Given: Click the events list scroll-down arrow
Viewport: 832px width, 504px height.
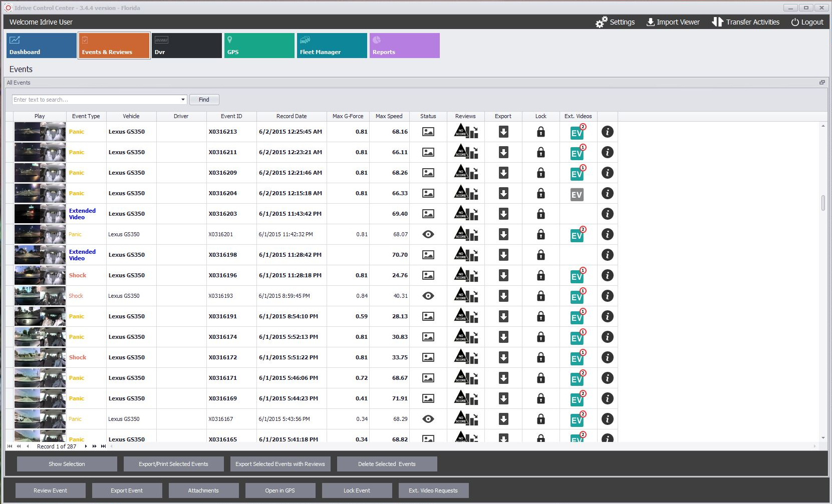Looking at the screenshot, I should [823, 438].
